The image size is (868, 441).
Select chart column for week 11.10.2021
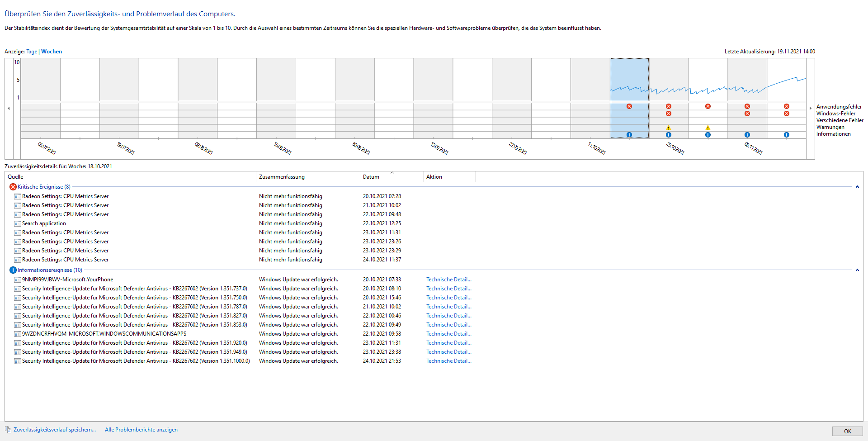point(590,98)
